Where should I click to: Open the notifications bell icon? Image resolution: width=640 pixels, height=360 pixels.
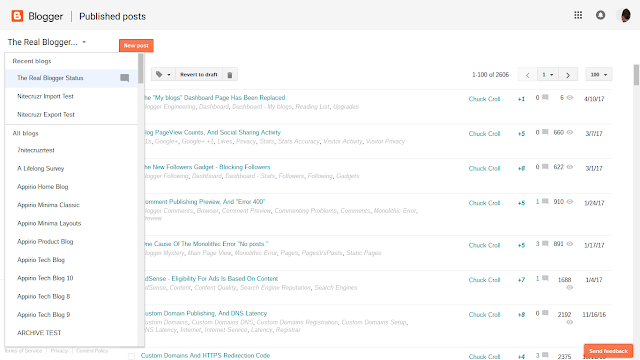pyautogui.click(x=600, y=16)
